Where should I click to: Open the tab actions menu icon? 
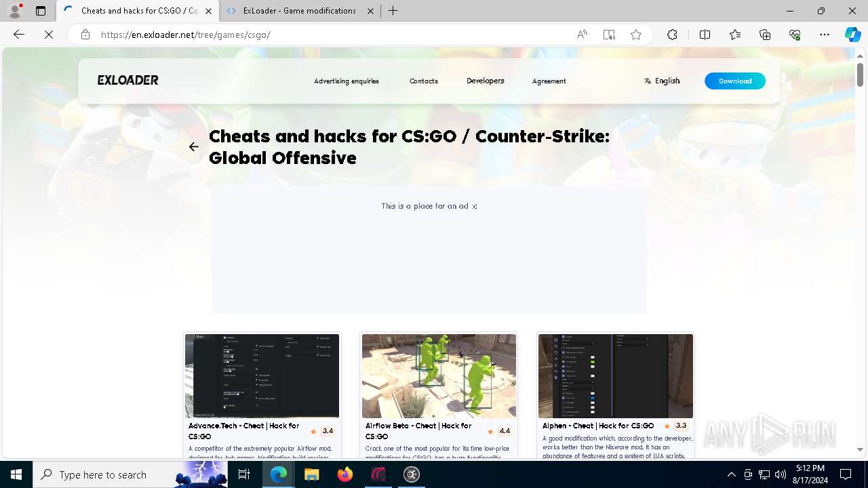(x=41, y=11)
